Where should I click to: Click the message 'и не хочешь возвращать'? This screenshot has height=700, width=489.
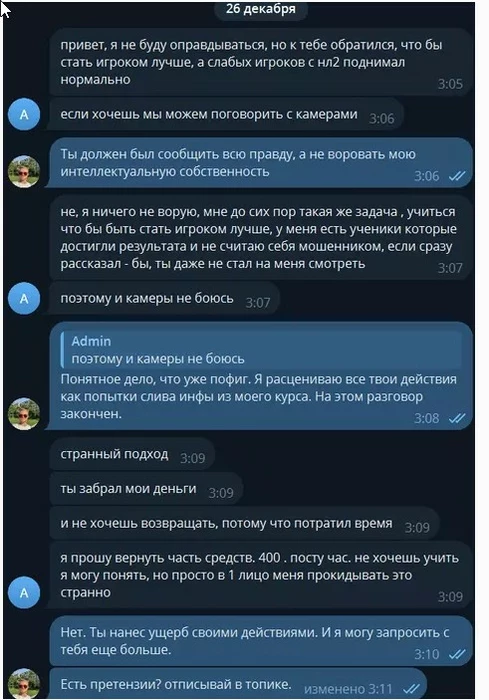click(244, 524)
